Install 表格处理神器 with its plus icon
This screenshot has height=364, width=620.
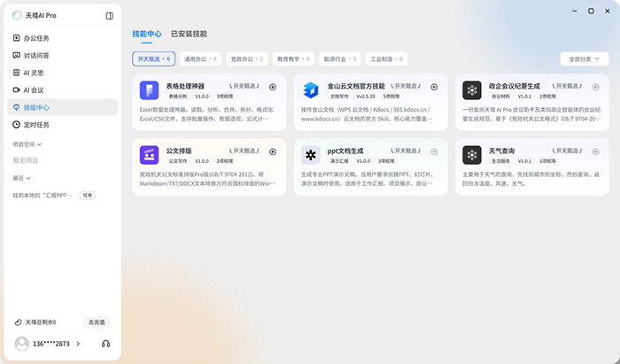(x=273, y=87)
